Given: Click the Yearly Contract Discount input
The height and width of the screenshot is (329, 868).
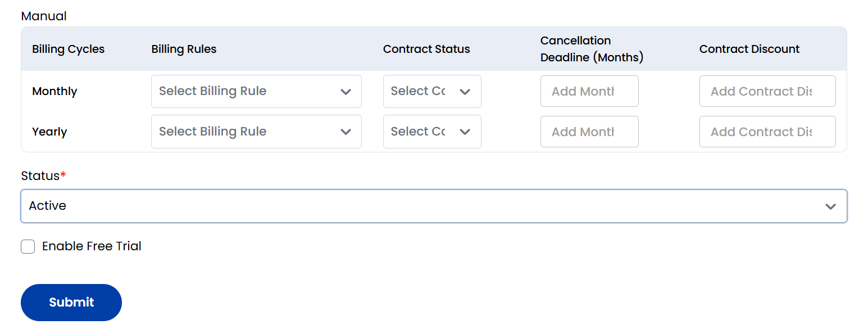Looking at the screenshot, I should [x=767, y=132].
